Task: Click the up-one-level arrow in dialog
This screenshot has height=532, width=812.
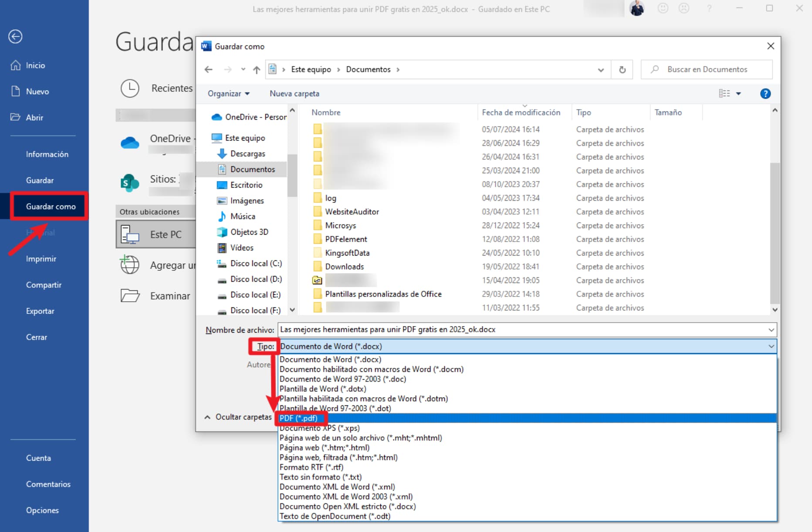Action: 257,70
